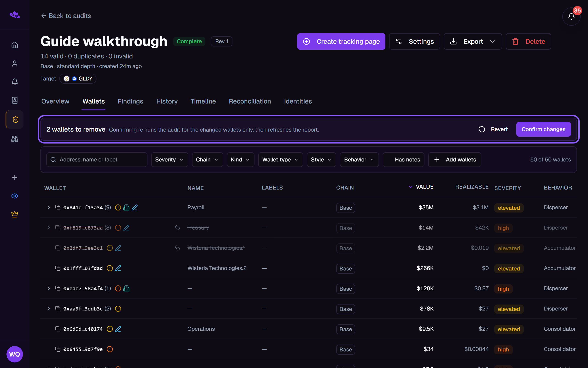Click building icon on 0x841e…f13a34 row
588x368 pixels.
click(126, 207)
